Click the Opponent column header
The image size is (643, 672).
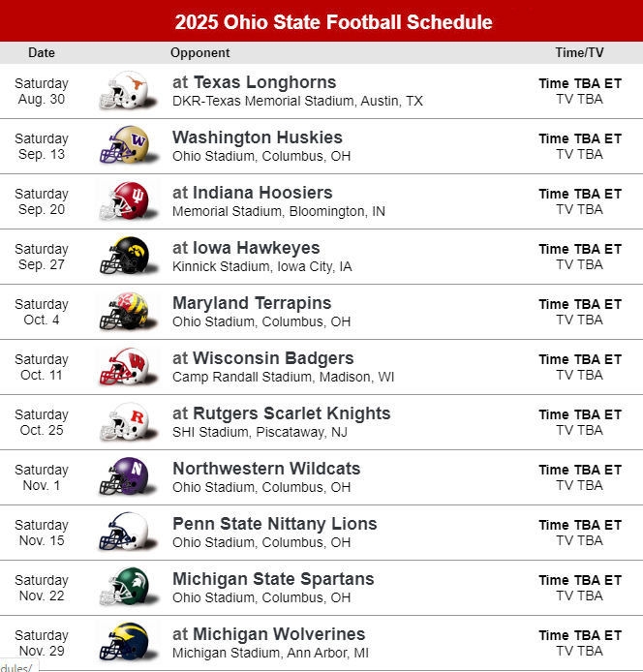click(199, 53)
